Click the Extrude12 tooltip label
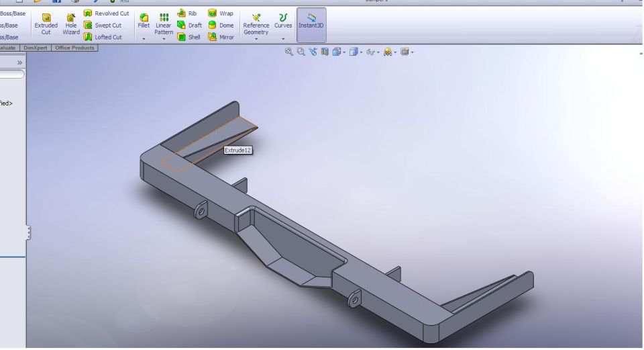Image resolution: width=644 pixels, height=350 pixels. click(237, 150)
